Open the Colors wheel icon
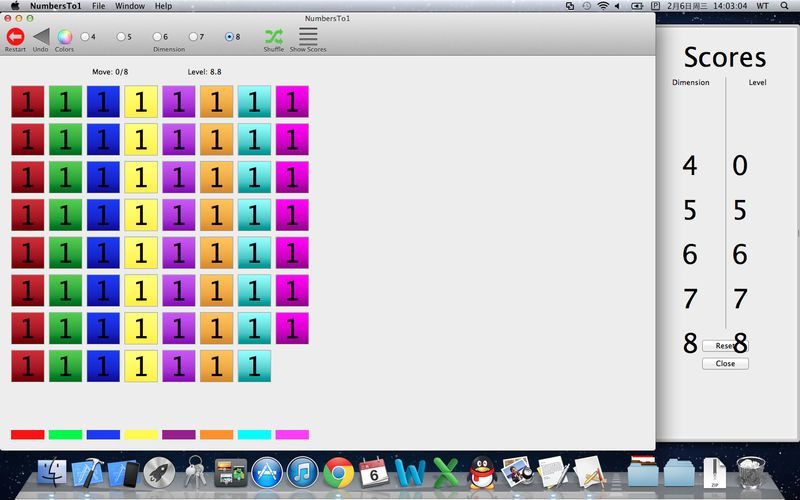The image size is (800, 500). [x=64, y=37]
